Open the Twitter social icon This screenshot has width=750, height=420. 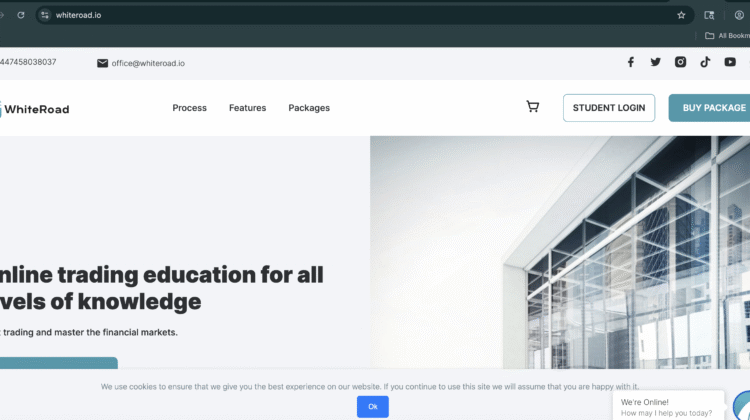point(655,62)
